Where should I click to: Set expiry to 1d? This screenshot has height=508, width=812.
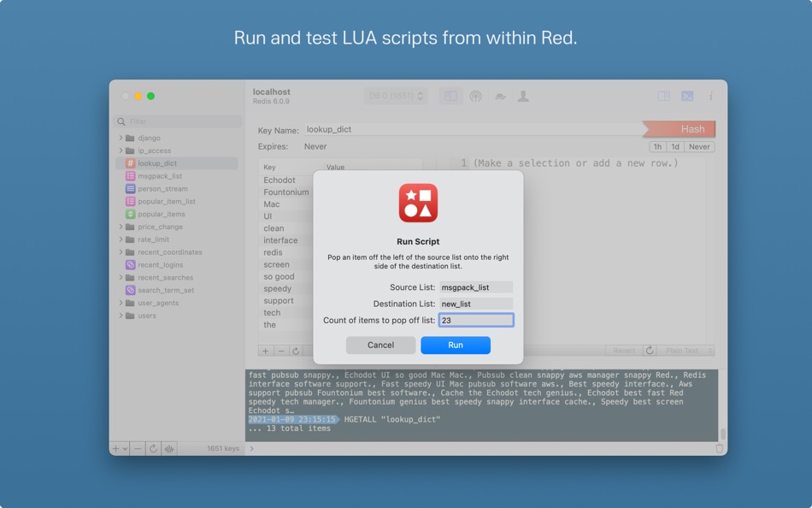tap(674, 147)
